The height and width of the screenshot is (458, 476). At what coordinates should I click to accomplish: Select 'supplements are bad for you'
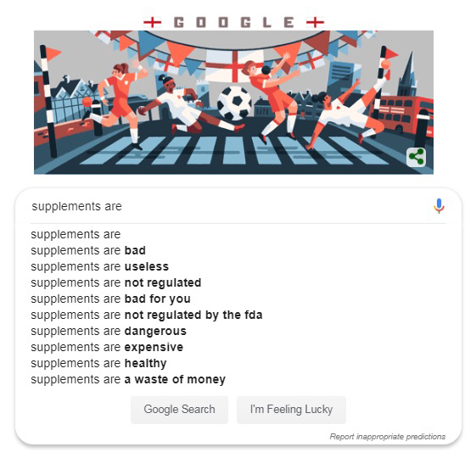[110, 299]
